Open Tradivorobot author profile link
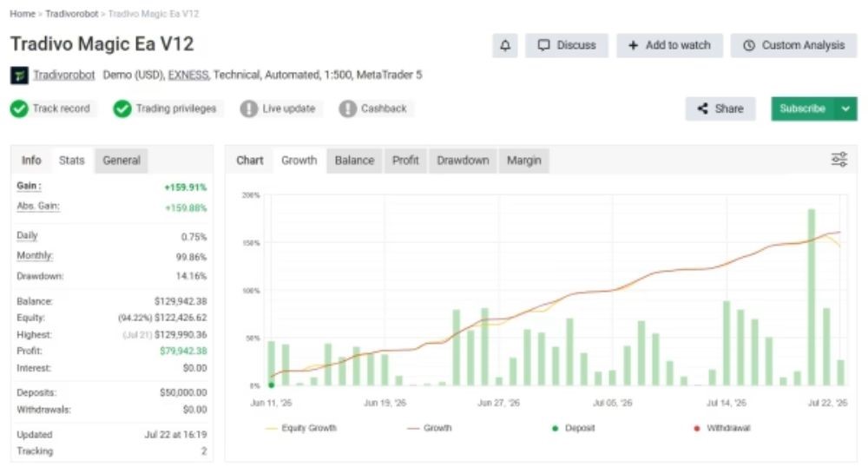Screen dimensions: 868x467 [63, 75]
